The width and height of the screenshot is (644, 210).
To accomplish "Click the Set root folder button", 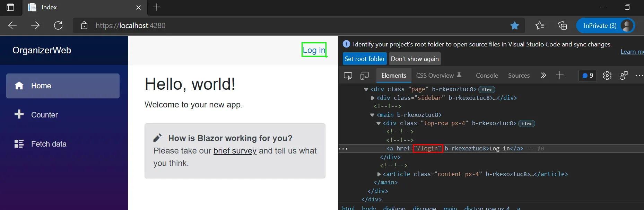I will [364, 59].
